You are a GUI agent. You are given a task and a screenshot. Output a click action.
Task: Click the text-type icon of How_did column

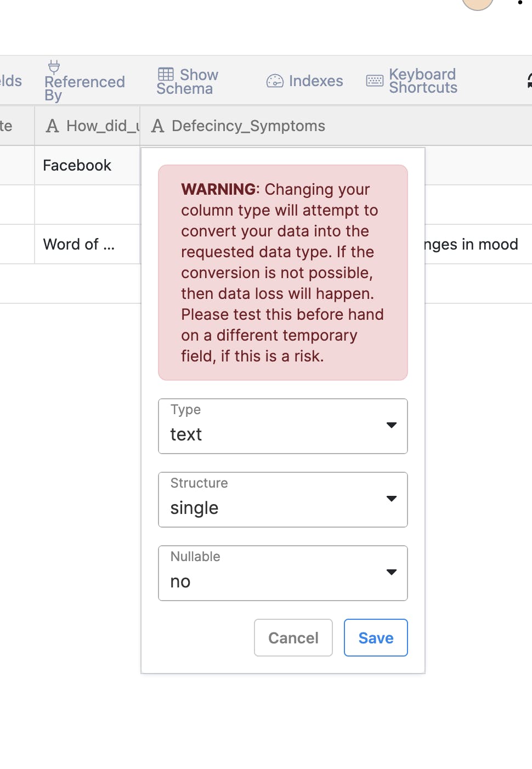(53, 126)
